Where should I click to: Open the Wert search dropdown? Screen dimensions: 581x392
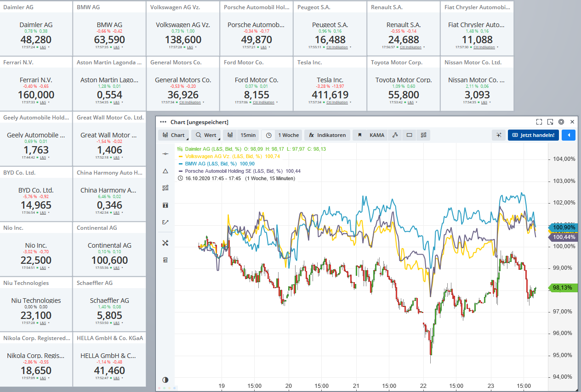click(x=206, y=135)
